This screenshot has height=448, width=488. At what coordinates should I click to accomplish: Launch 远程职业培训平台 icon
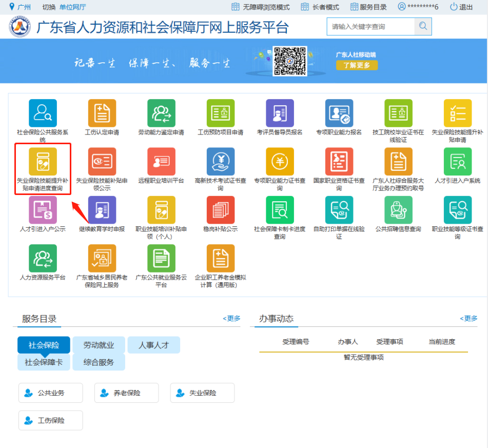[161, 162]
